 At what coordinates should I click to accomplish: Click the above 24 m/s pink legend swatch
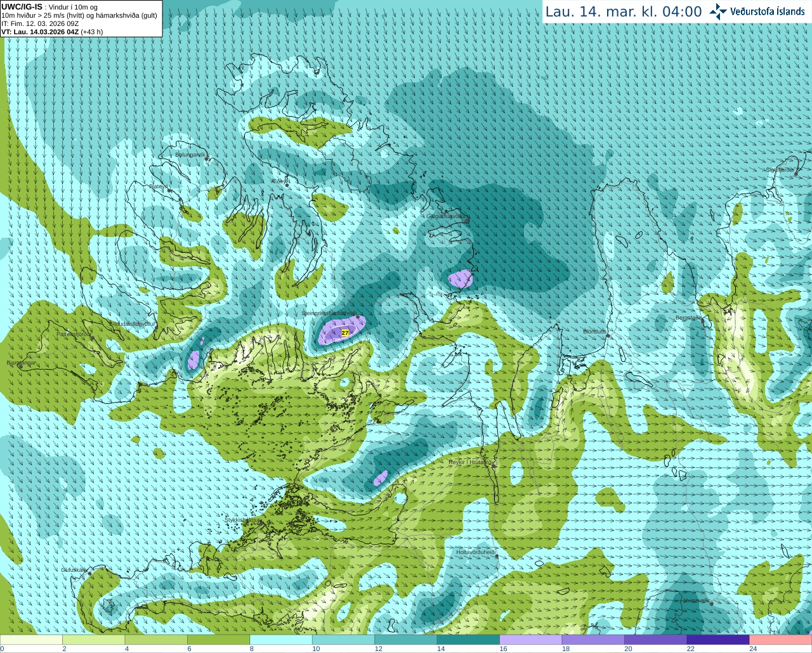coord(780,640)
